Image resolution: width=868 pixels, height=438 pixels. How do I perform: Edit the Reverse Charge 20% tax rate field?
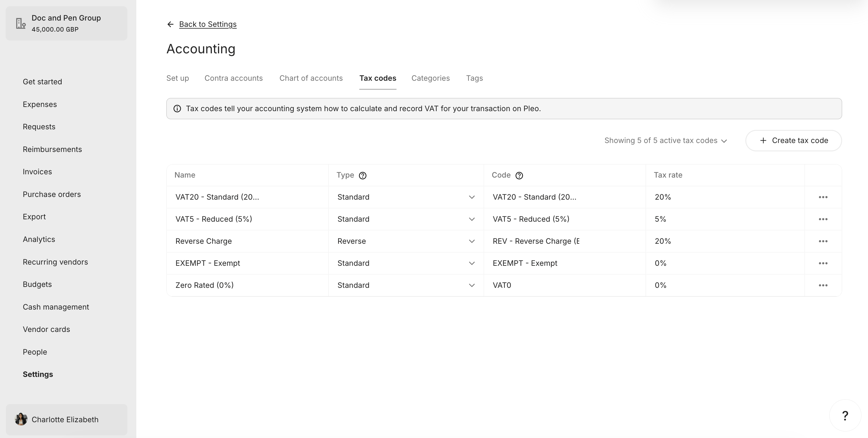point(725,241)
